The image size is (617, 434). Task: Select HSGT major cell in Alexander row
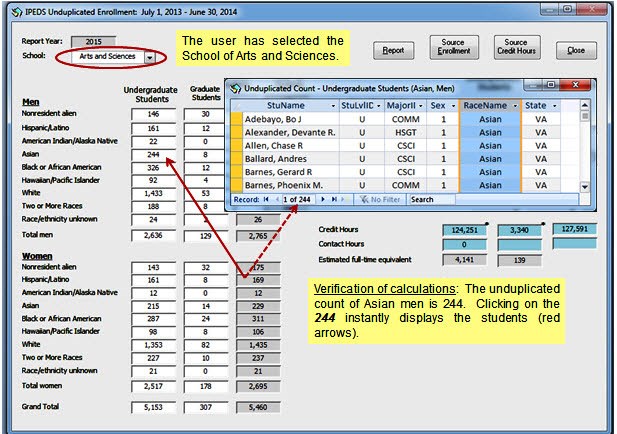pos(406,133)
